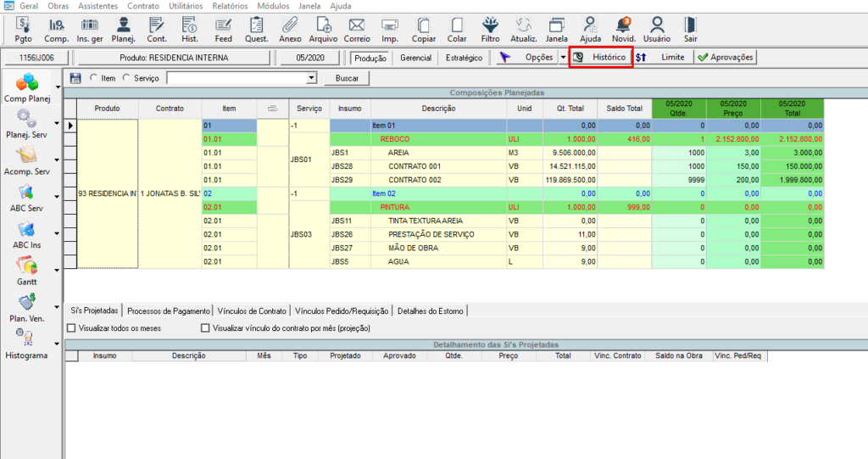
Task: Click the Atualiz. refresh icon
Action: pyautogui.click(x=524, y=29)
